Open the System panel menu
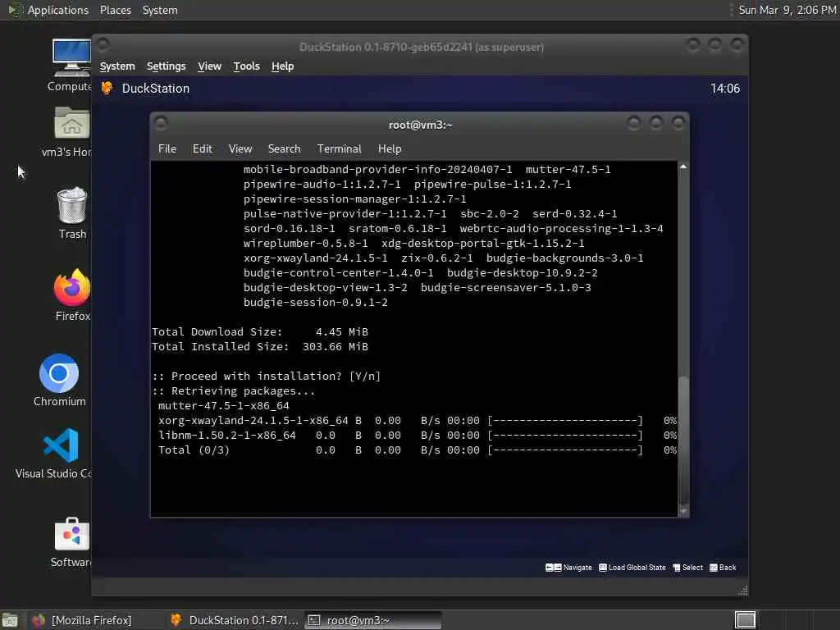Image resolution: width=840 pixels, height=630 pixels. click(x=160, y=10)
